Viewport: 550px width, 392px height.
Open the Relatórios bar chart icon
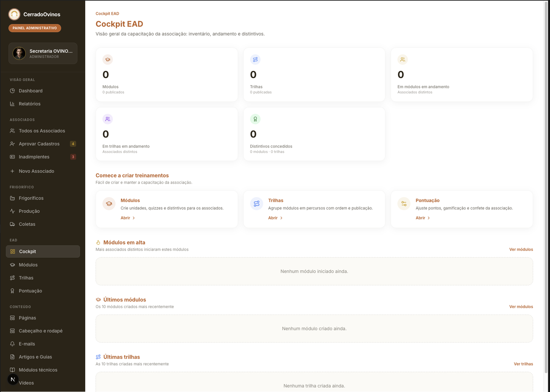click(12, 104)
